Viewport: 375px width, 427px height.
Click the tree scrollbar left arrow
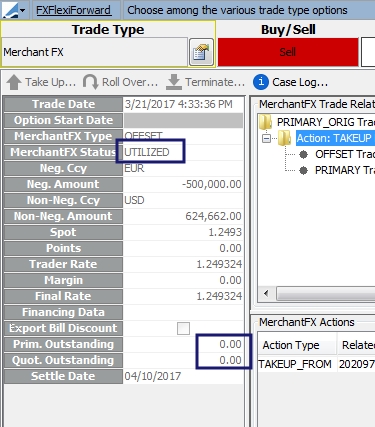pyautogui.click(x=266, y=294)
